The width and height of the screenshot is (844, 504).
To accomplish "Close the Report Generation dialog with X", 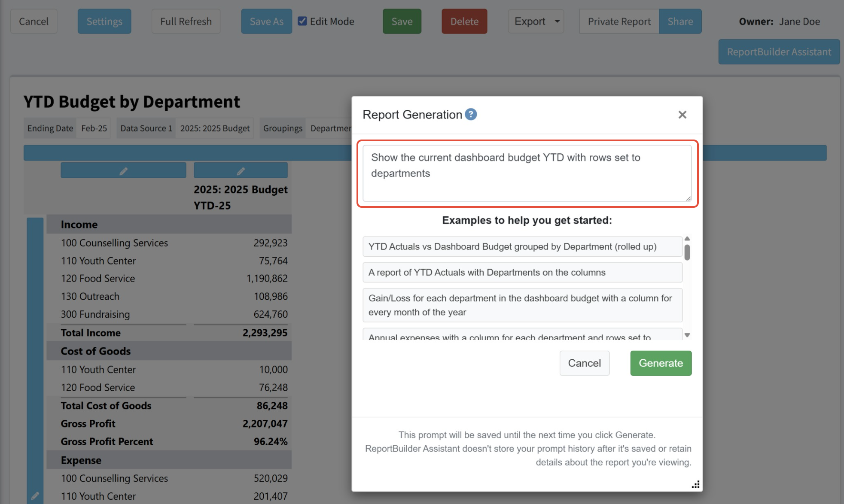I will 682,115.
